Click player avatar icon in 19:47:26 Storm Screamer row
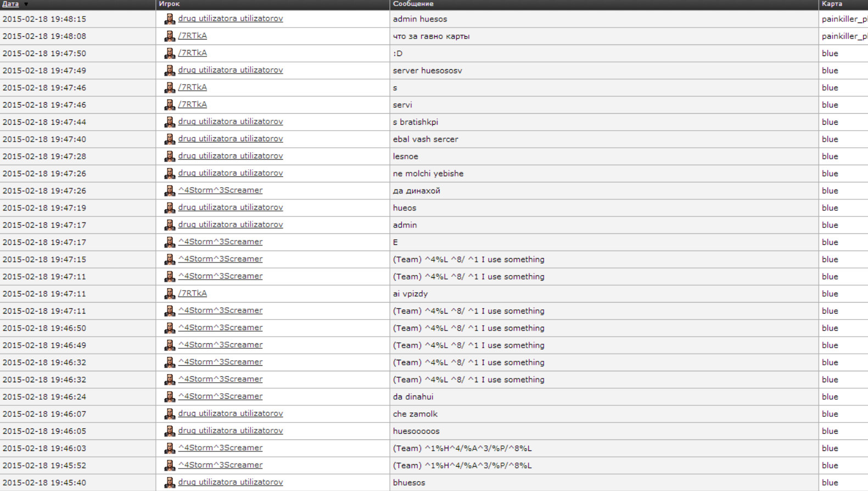 click(x=170, y=191)
